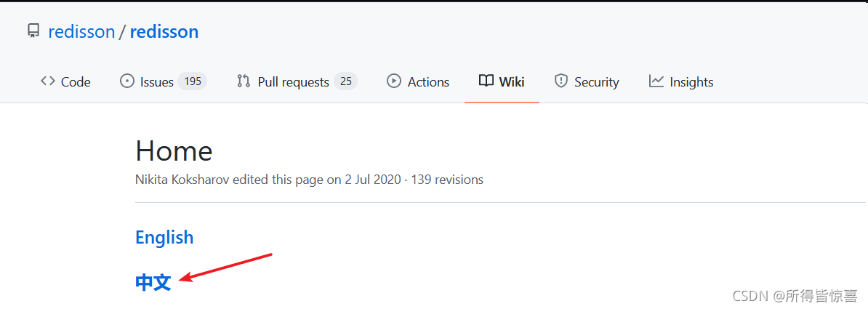Click the 195 issues counter badge
The width and height of the screenshot is (868, 309).
(x=193, y=82)
